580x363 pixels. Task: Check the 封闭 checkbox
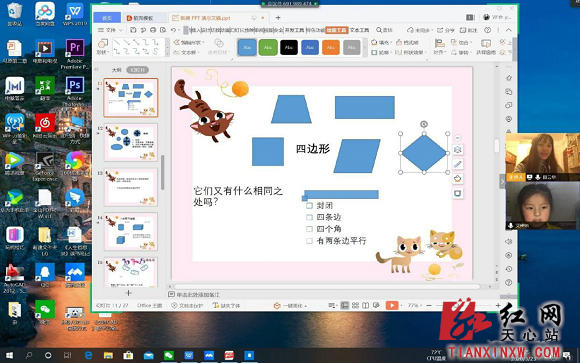(x=309, y=206)
